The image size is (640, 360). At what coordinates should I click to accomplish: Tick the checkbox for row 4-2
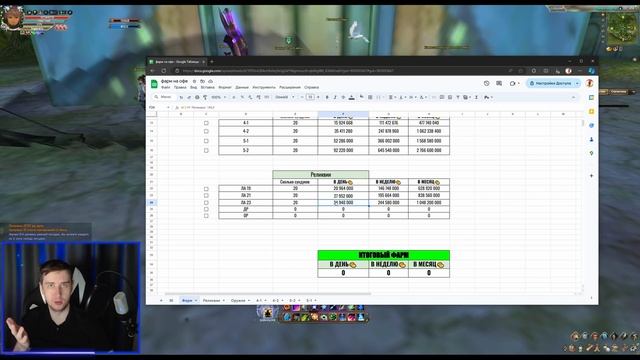click(x=206, y=131)
